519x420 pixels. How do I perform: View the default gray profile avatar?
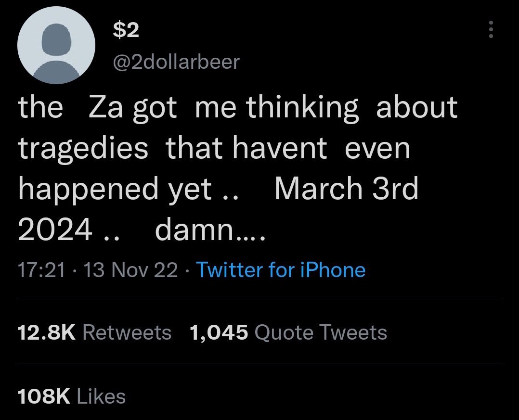[x=56, y=45]
